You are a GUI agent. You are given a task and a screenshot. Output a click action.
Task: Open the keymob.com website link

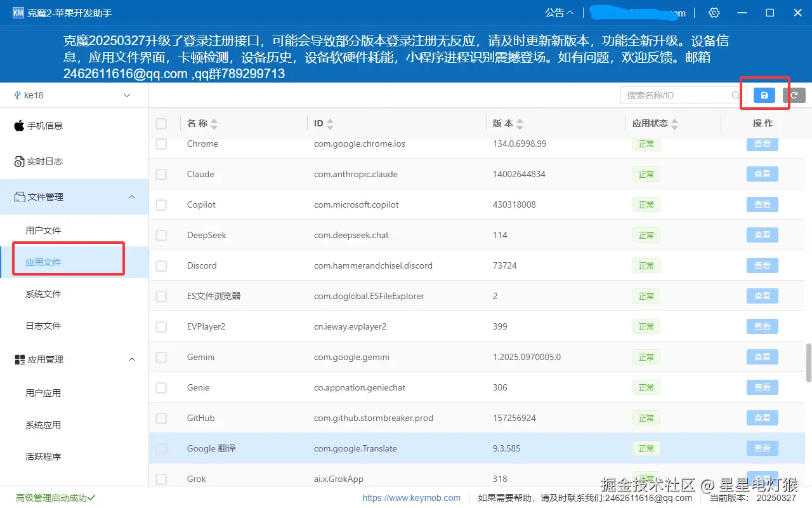(x=411, y=498)
